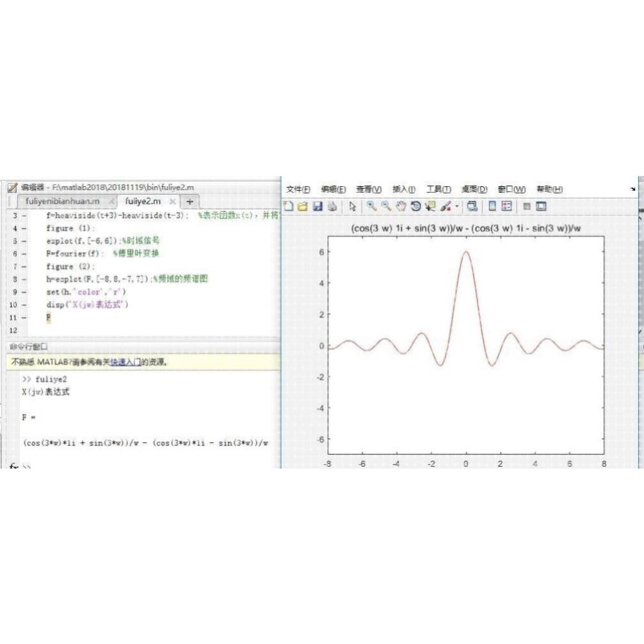Click the disp('X(jw)表达式') code line

point(88,304)
